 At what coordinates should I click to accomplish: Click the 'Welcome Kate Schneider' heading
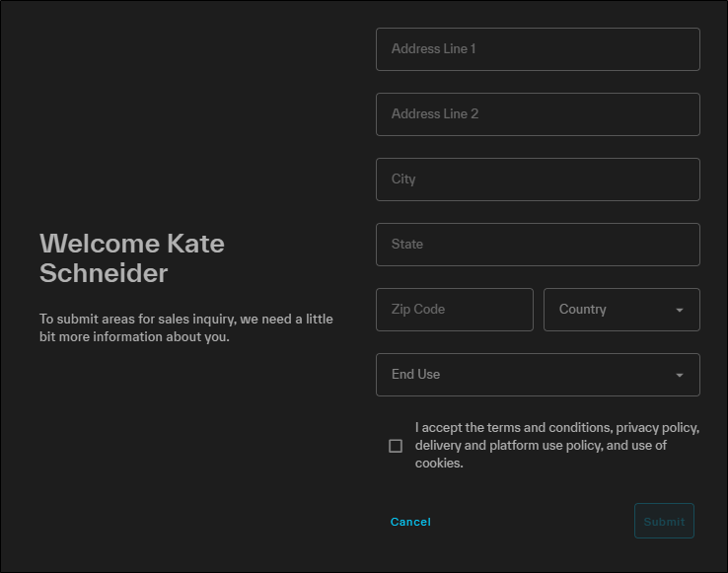pos(132,258)
